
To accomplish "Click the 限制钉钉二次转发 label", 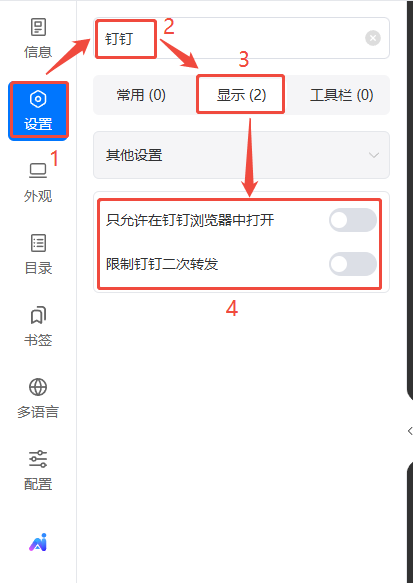I will (x=162, y=264).
